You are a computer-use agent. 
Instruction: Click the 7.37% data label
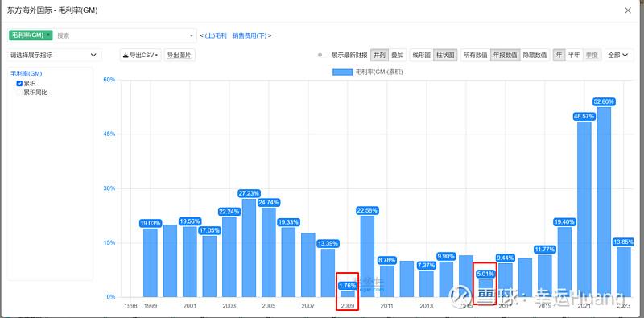427,266
